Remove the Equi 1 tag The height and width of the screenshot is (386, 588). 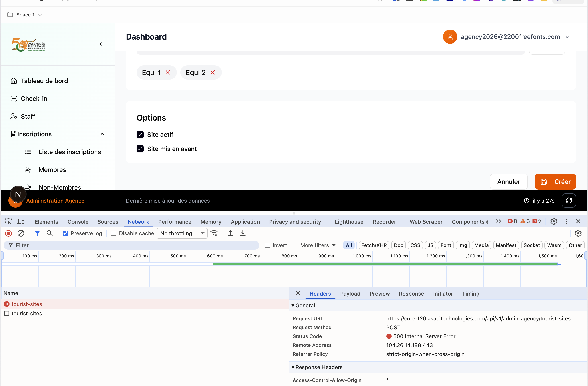[x=168, y=73]
